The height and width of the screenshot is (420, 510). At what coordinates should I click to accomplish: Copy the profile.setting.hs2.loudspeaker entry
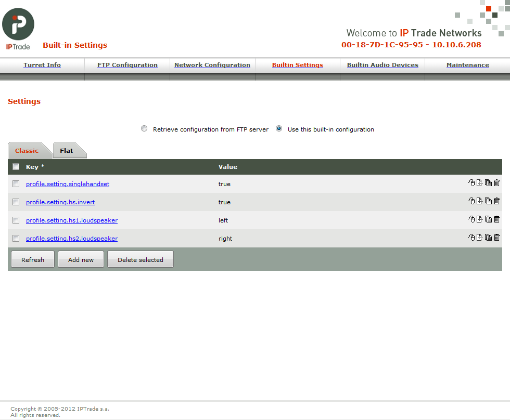(x=488, y=238)
